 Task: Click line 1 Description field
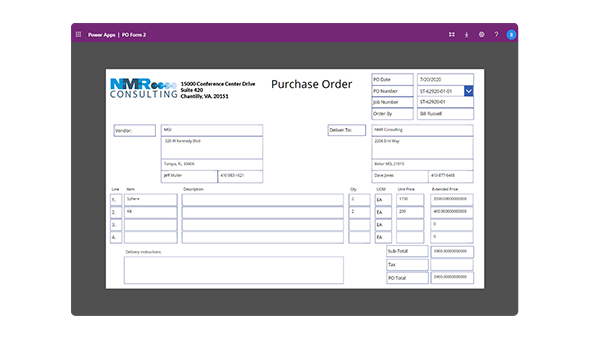263,200
